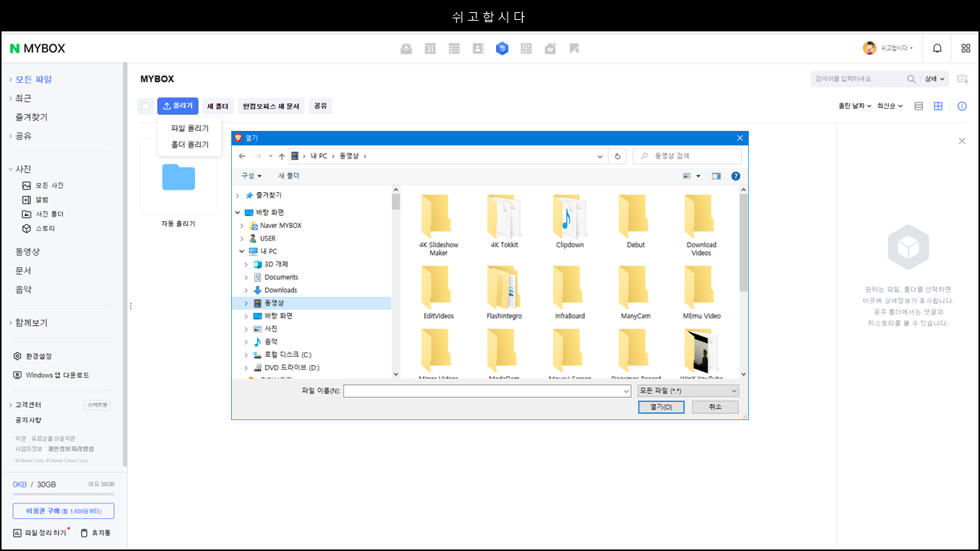This screenshot has width=980, height=551.
Task: Open the Naver services grid menu
Action: point(965,48)
